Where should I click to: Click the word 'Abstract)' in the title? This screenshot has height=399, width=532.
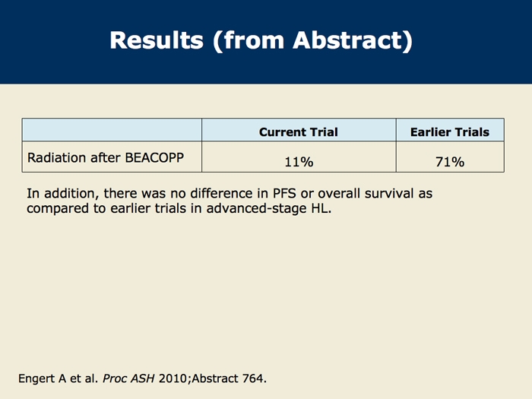point(353,41)
